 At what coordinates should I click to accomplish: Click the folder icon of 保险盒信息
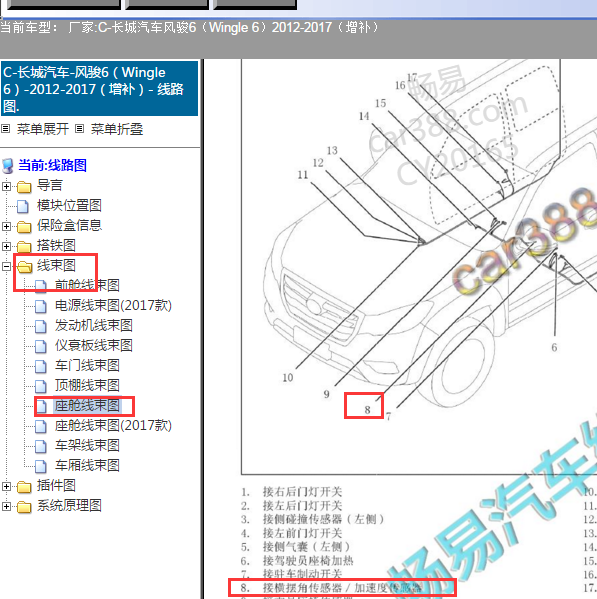(24, 227)
